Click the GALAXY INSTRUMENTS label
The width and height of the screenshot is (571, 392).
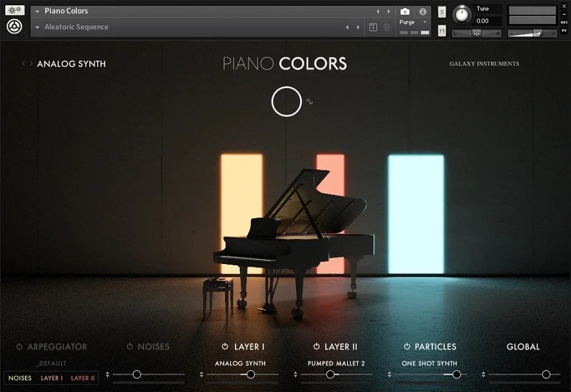484,63
